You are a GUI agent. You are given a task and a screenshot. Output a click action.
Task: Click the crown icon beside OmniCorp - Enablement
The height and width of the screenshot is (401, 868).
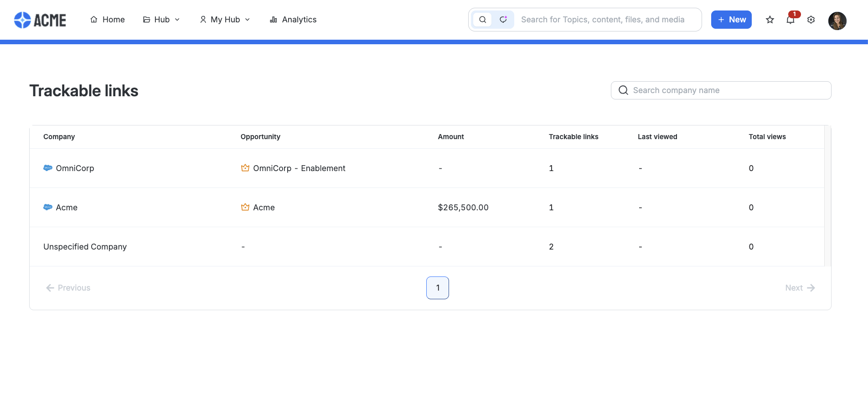tap(245, 168)
